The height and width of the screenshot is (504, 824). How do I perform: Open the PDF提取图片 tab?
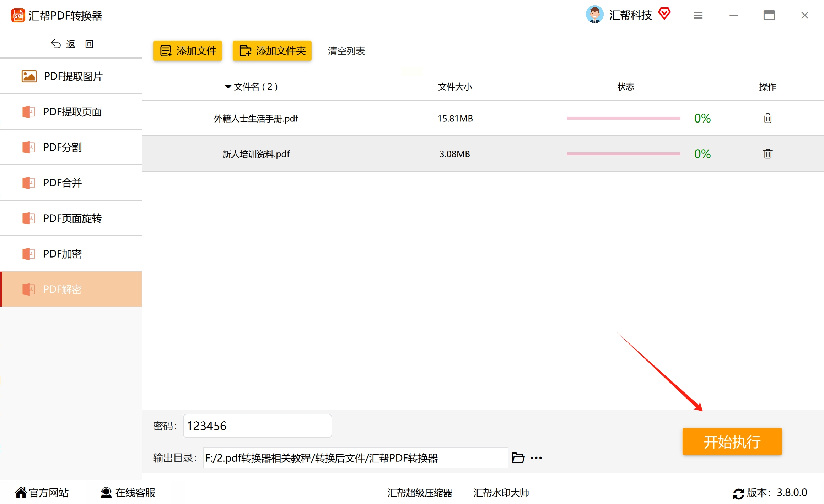(71, 76)
